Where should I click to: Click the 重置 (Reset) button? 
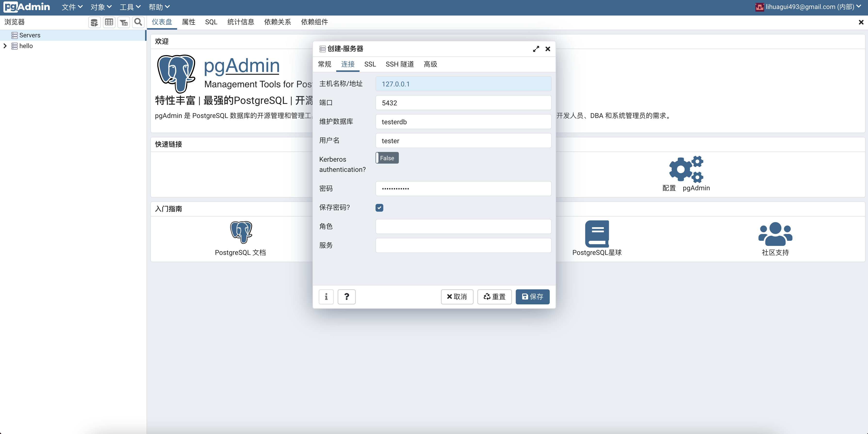[494, 297]
